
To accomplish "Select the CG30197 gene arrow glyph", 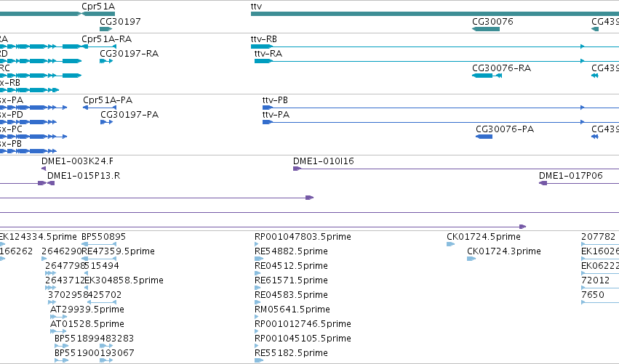I will 106,29.
